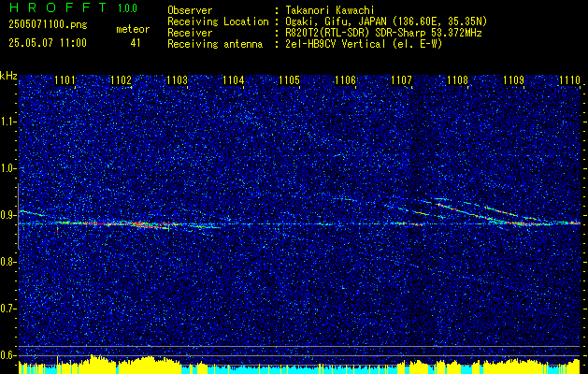
Task: Click the kHz axis unit label
Action: (x=8, y=76)
